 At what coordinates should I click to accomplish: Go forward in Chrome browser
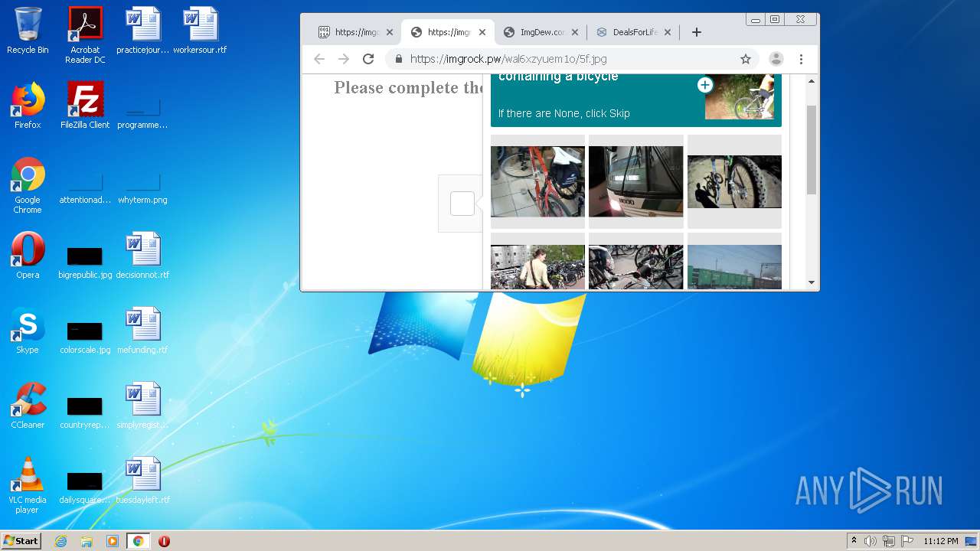(344, 59)
